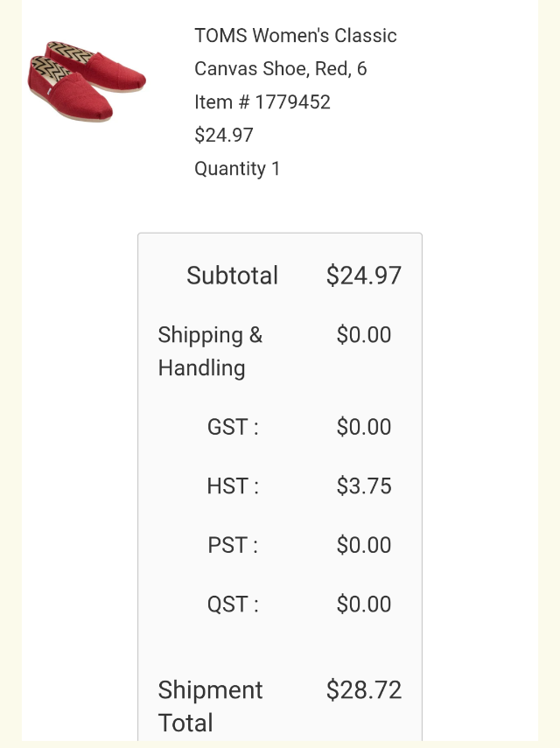Select the PST $0.00 amount
Viewport: 560px width, 748px height.
pos(363,545)
